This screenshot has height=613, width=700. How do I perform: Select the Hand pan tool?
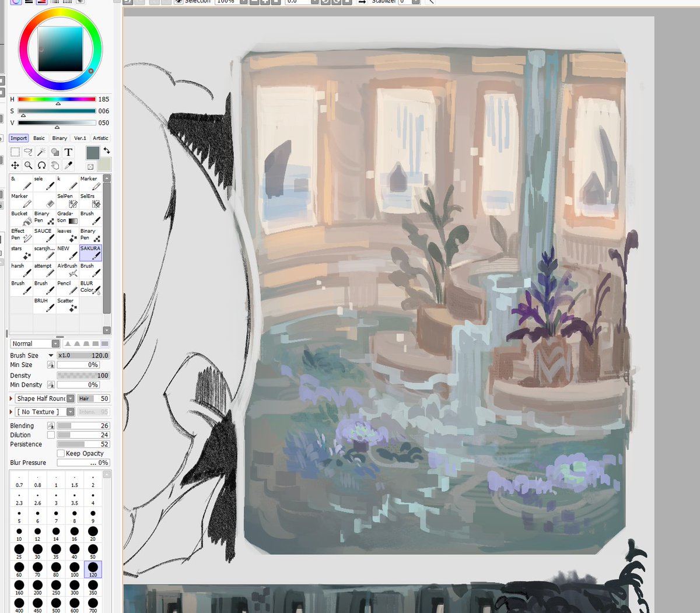click(x=55, y=166)
